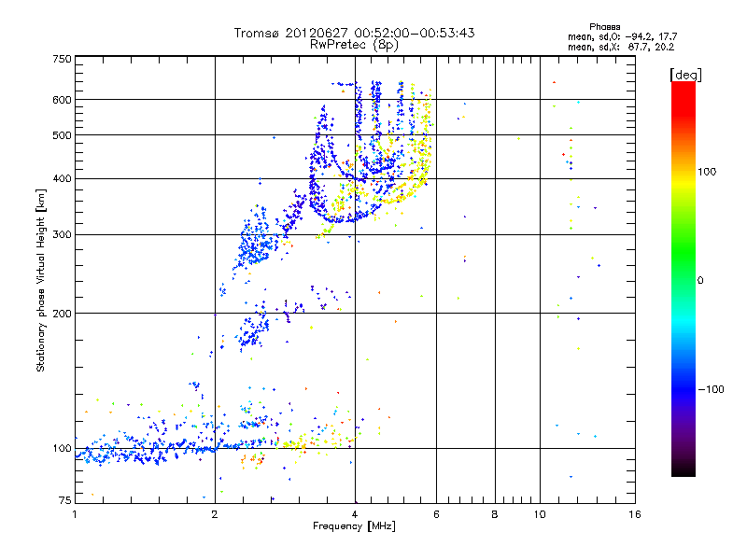The width and height of the screenshot is (747, 560).
Task: Click the y-axis tick label '75'
Action: click(x=65, y=500)
